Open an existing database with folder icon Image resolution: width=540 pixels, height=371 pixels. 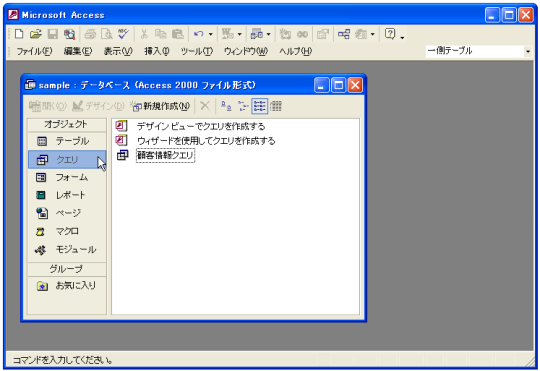pos(35,34)
